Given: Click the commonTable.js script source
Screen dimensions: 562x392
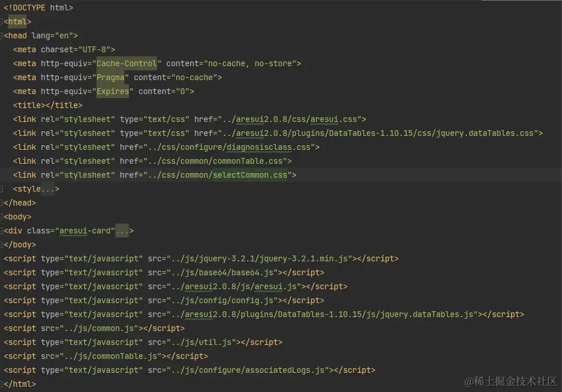Looking at the screenshot, I should coord(110,357).
